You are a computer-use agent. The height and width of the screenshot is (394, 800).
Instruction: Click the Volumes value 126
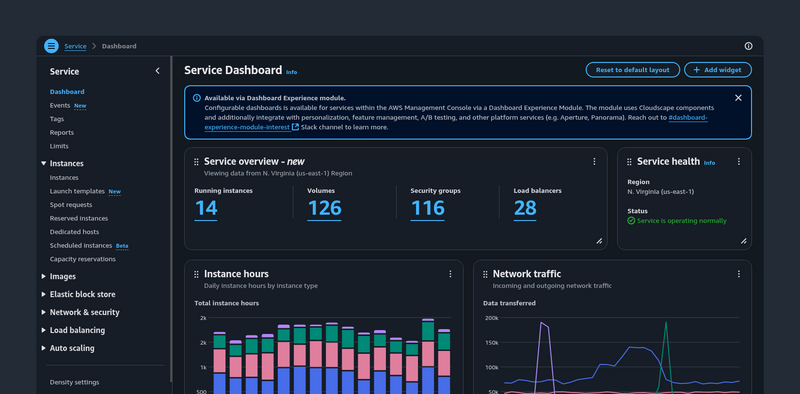point(324,208)
